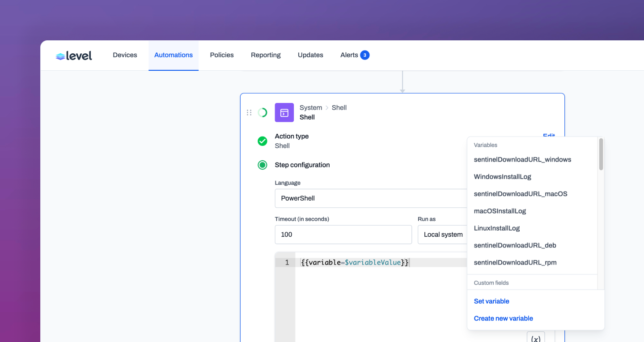The width and height of the screenshot is (644, 342).
Task: Select variable sentinelDownloadURL_macOS
Action: click(x=521, y=194)
